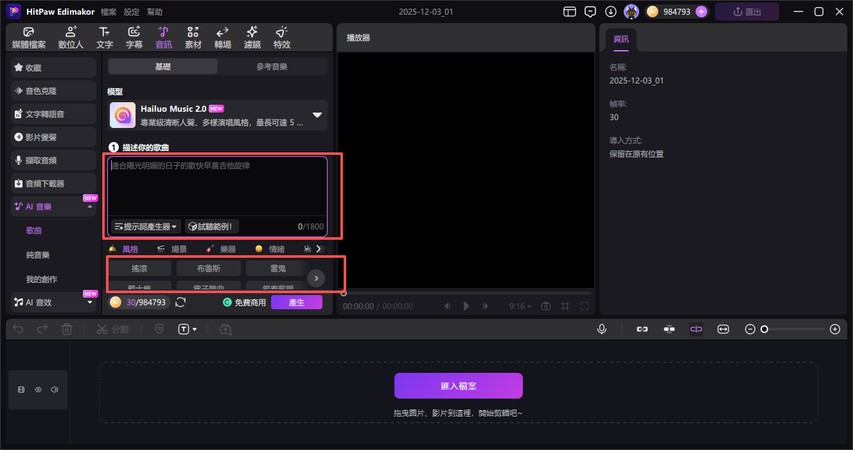This screenshot has width=853, height=450.
Task: Click the 產生 generate button
Action: tap(296, 302)
